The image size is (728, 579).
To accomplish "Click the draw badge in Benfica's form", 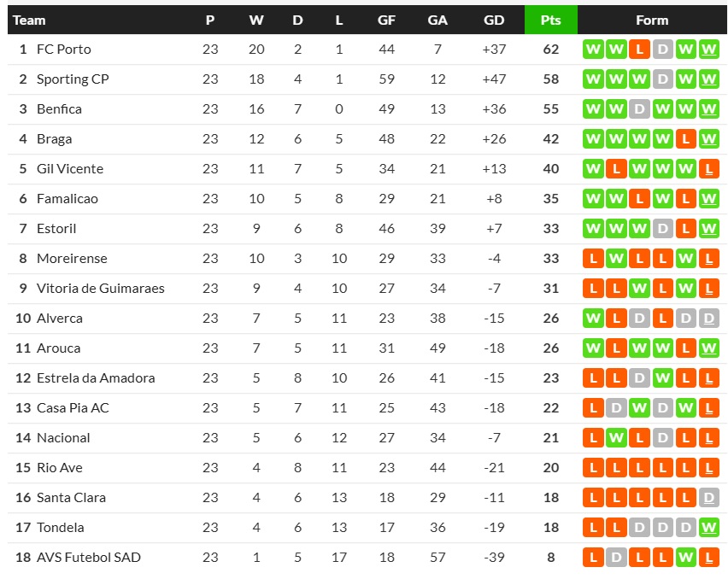I will (x=639, y=109).
